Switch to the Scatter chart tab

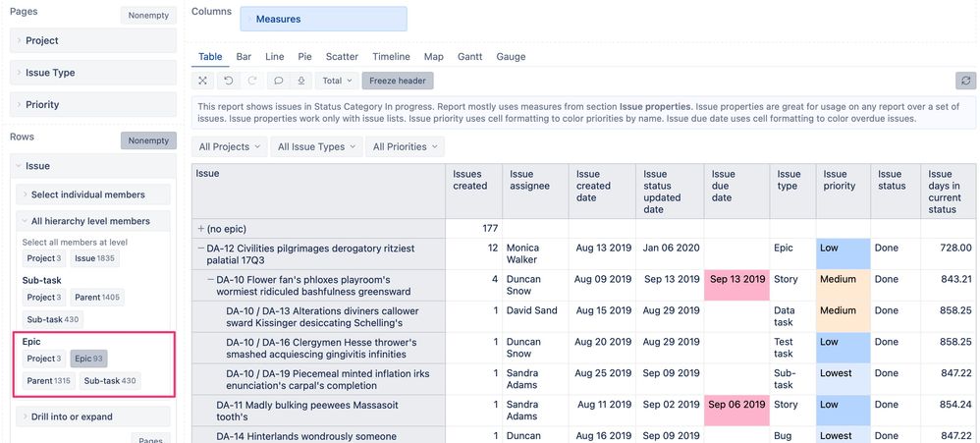[x=342, y=57]
